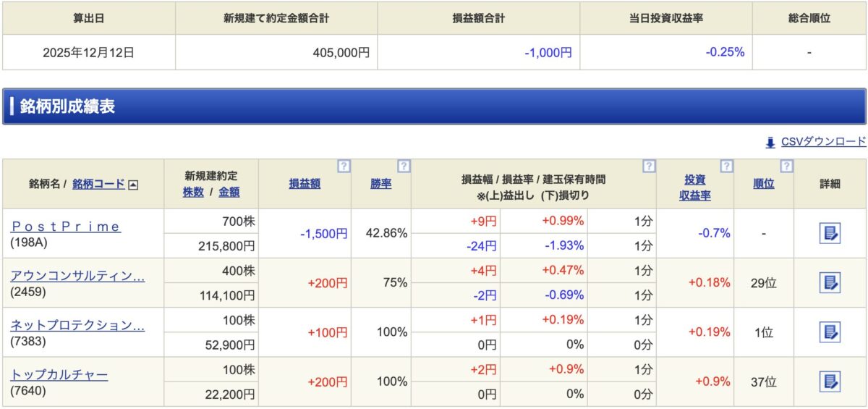Click help icon above 順位 column
This screenshot has width=868, height=409.
(x=786, y=166)
